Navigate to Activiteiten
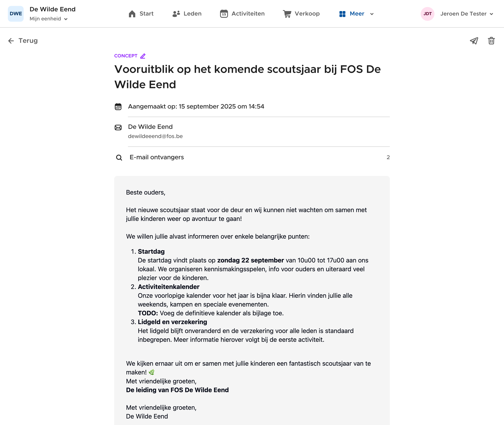The height and width of the screenshot is (425, 504). coord(242,14)
